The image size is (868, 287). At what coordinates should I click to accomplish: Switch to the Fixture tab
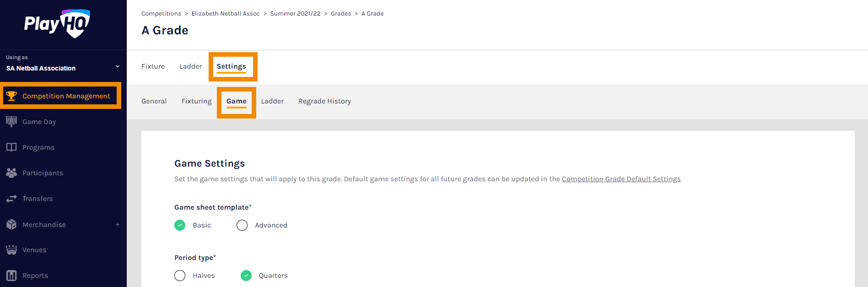pyautogui.click(x=153, y=66)
